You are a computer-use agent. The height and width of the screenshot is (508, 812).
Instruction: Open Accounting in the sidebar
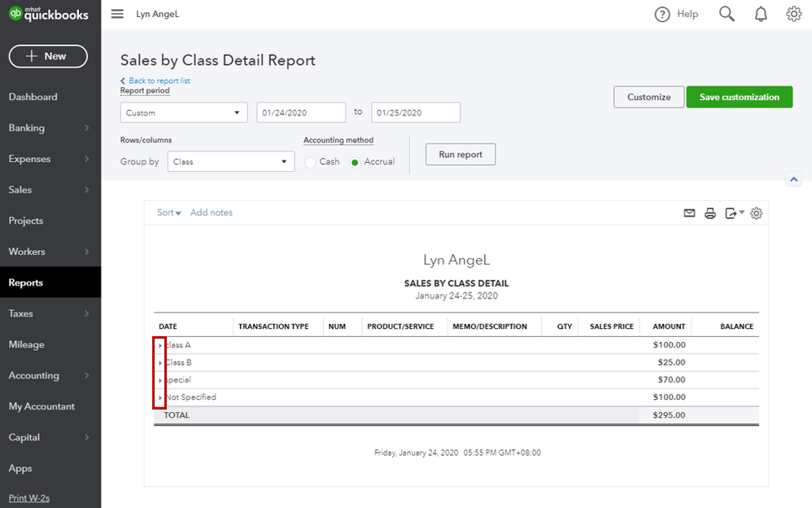pos(33,375)
